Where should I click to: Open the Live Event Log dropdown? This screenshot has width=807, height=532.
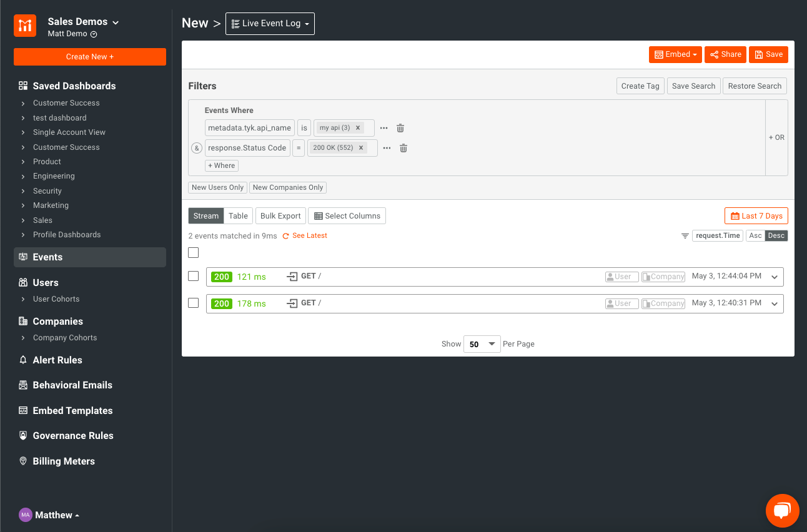(x=270, y=24)
